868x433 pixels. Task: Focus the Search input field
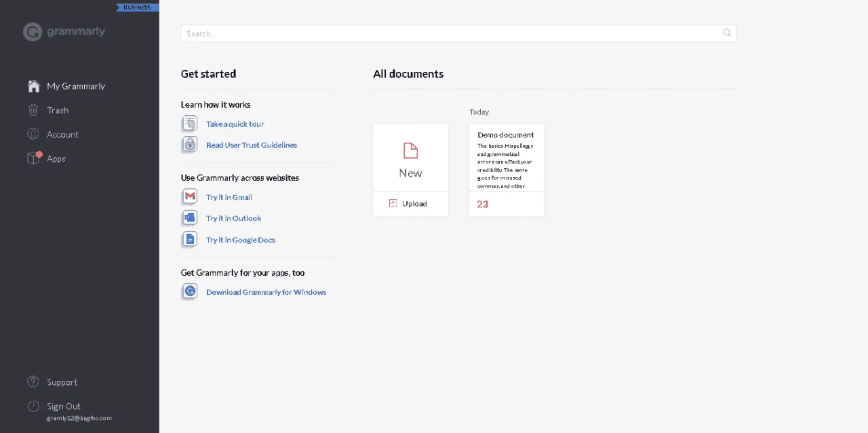[x=458, y=33]
